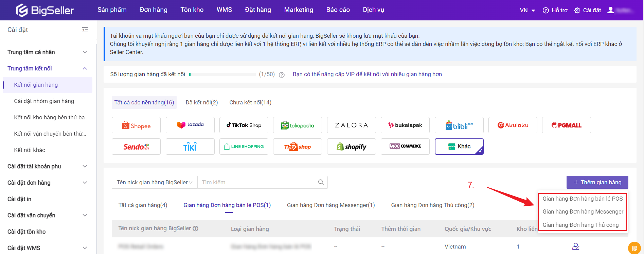The width and height of the screenshot is (644, 254).
Task: Switch to Đã kết nối(2) tab
Action: (x=202, y=102)
